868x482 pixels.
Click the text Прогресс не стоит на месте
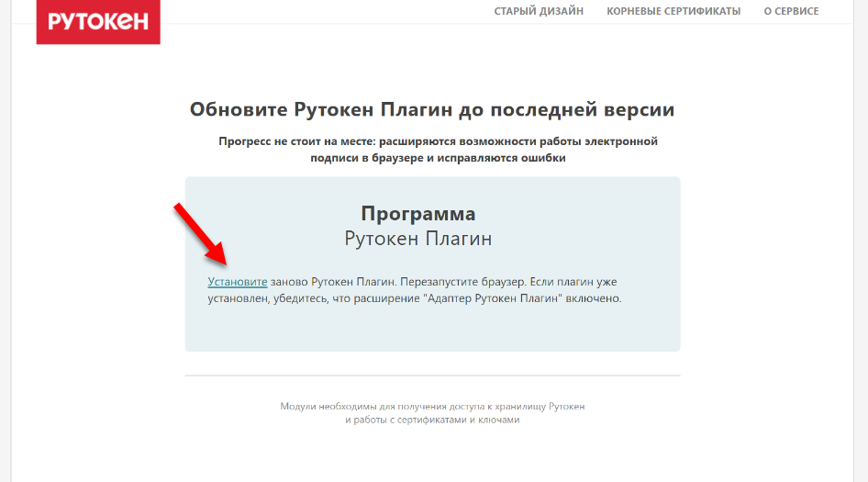(296, 141)
